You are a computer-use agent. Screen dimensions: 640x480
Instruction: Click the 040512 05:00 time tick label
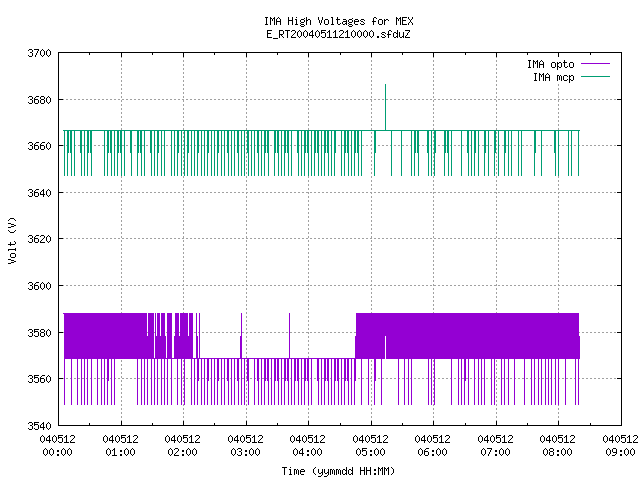[370, 446]
